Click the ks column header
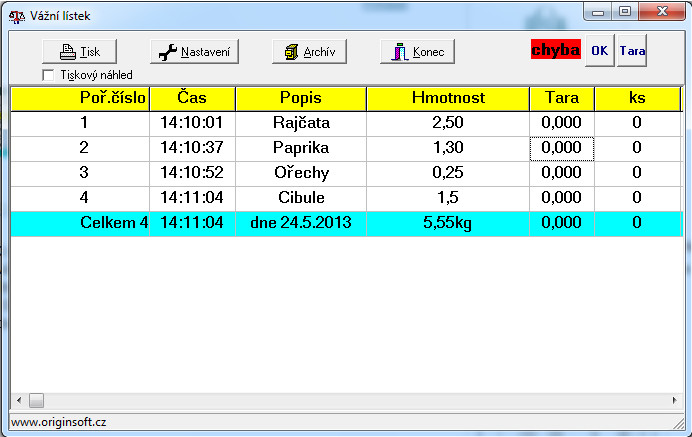692x437 pixels. 637,98
